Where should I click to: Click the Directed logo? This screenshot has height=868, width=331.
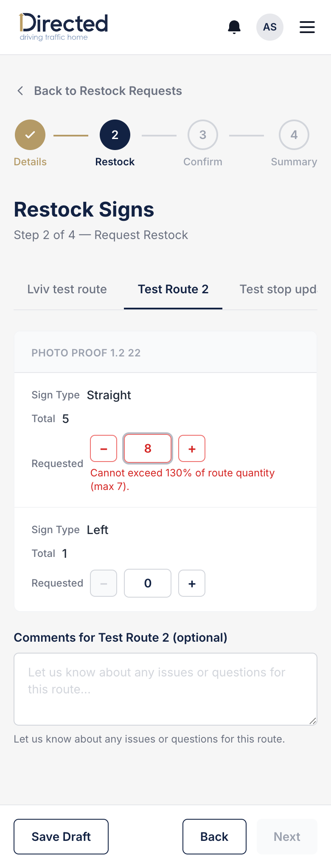click(64, 27)
